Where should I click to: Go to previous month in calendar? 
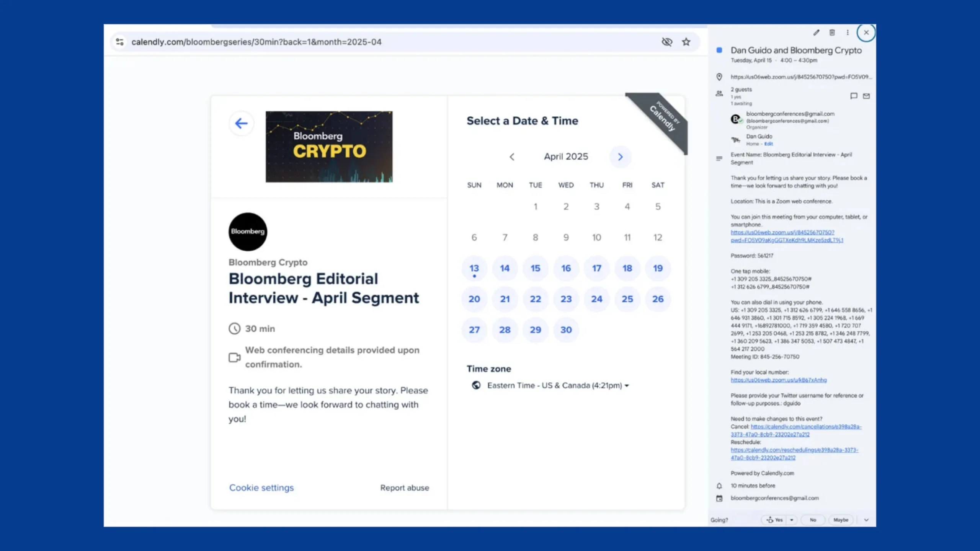(512, 157)
